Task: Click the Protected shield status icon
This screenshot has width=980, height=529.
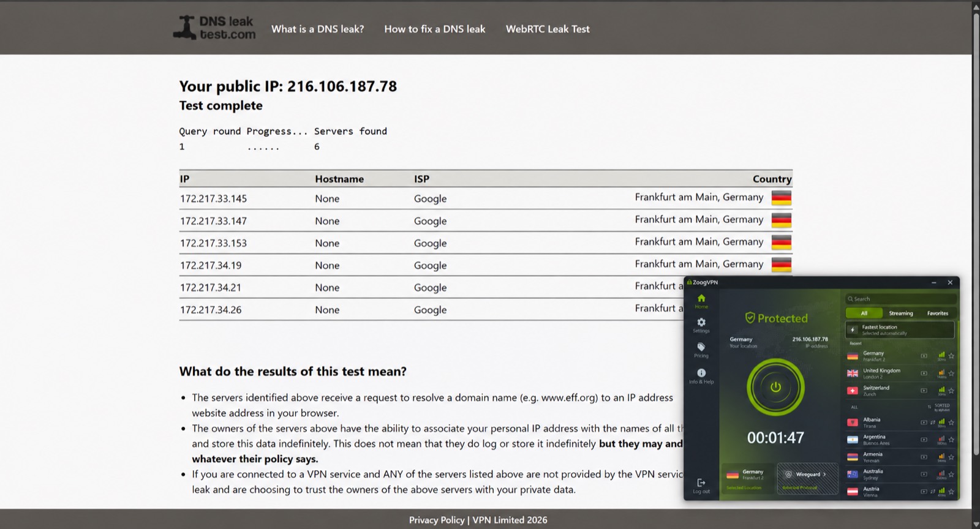Action: 750,318
